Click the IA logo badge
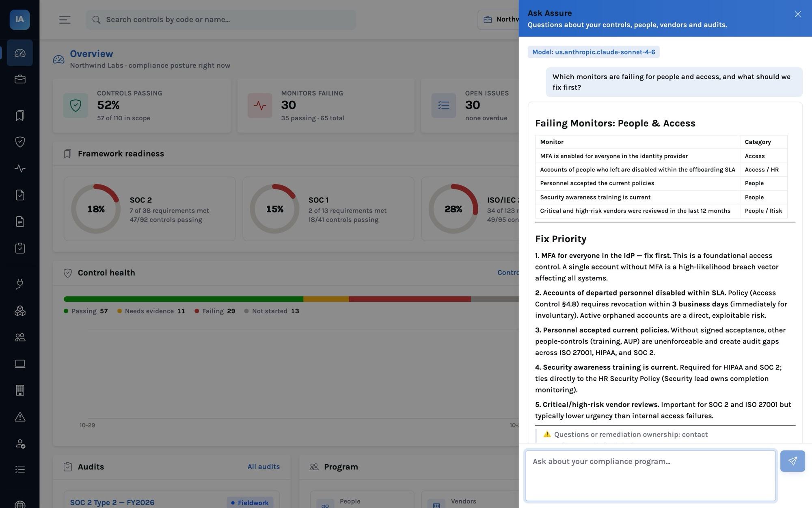The height and width of the screenshot is (508, 812). click(x=20, y=20)
